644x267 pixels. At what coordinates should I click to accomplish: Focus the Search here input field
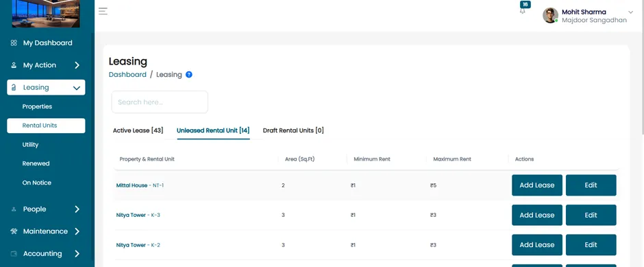coord(160,102)
